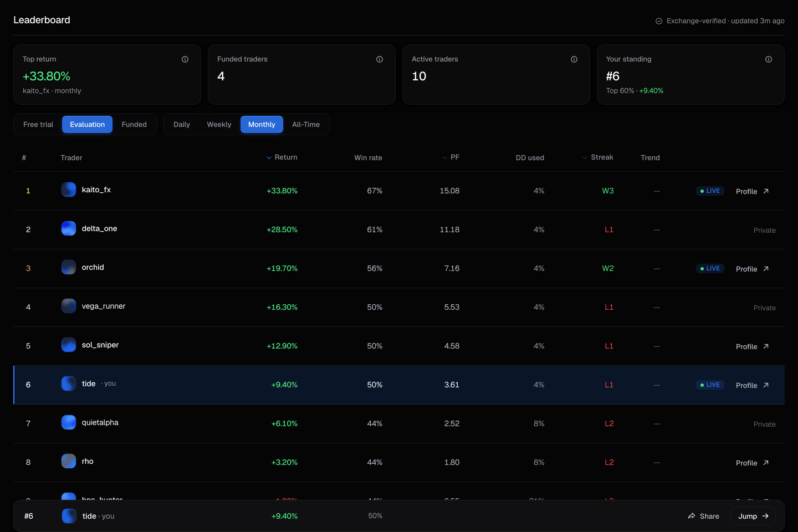Switch to All-Time timeframe
This screenshot has height=532, width=798.
coord(306,125)
